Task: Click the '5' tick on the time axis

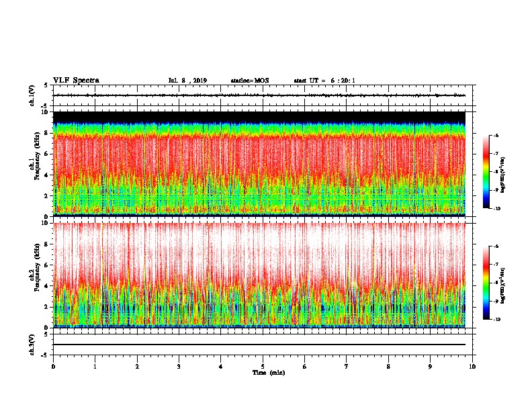Action: (263, 366)
